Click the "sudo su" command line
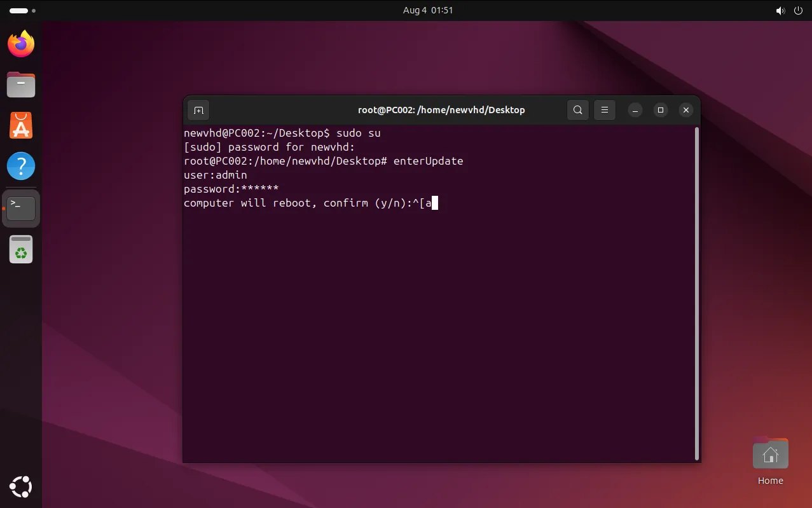Screen dimensions: 812x508 point(282,134)
